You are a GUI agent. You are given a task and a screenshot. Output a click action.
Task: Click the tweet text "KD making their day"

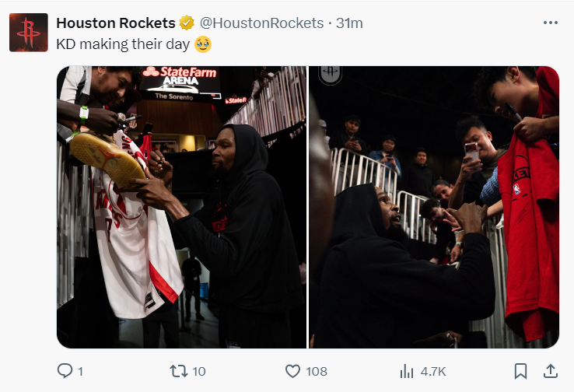121,44
